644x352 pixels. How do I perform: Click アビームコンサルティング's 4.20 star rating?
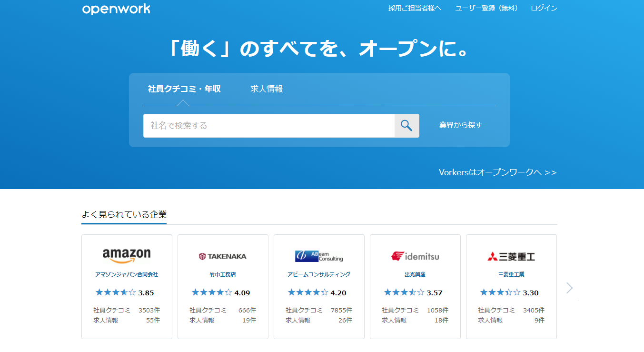tap(317, 292)
